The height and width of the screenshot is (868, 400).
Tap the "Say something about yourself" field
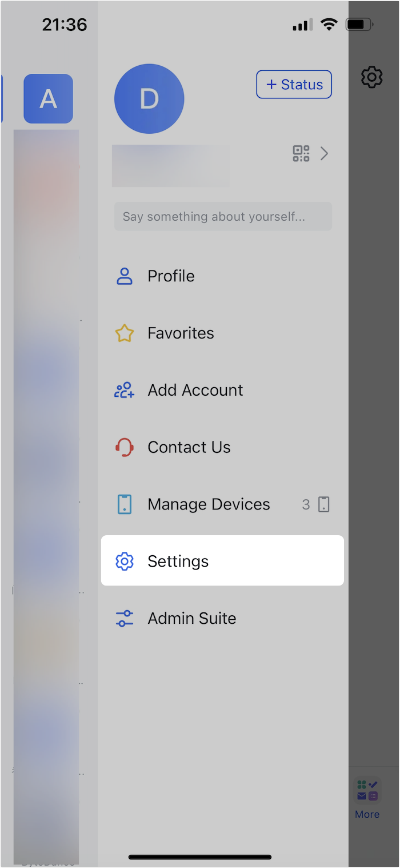[x=223, y=216]
